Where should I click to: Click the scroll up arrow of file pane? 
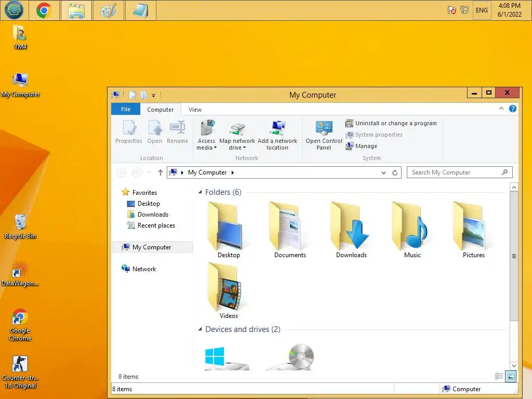[514, 187]
